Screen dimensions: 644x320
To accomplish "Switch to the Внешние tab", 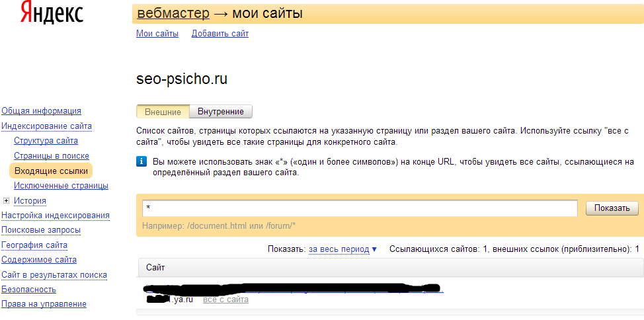I will coord(163,112).
